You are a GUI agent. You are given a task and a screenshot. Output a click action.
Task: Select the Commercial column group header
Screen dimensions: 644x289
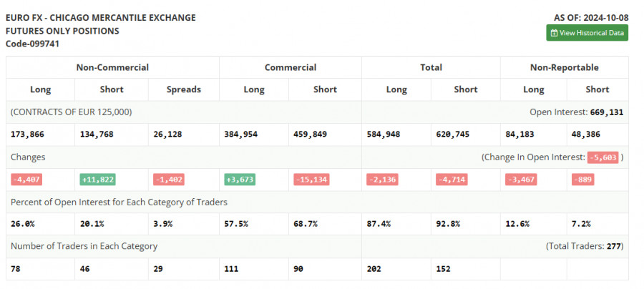(x=291, y=67)
